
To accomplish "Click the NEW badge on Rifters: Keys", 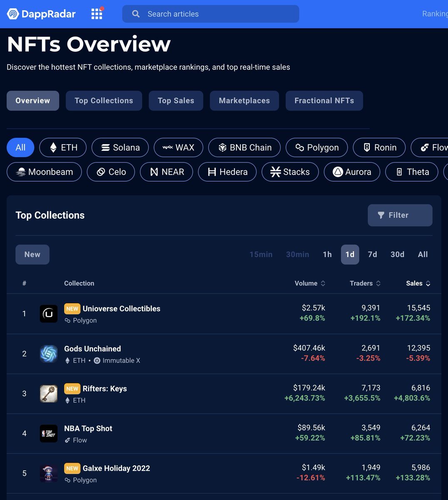I will tap(72, 389).
